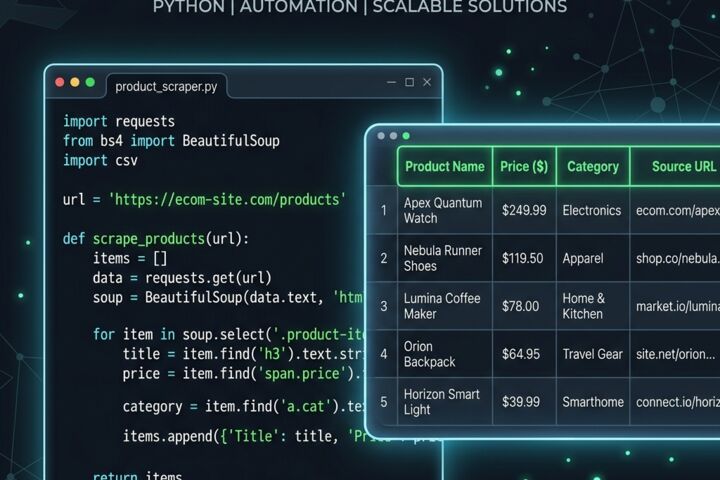Click the 'import requests' code line
Image resolution: width=720 pixels, height=480 pixels.
(x=119, y=121)
